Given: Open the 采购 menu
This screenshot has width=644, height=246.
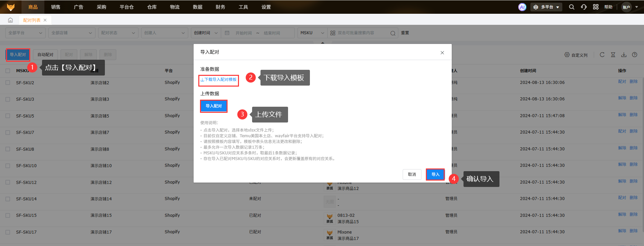Looking at the screenshot, I should tap(102, 7).
